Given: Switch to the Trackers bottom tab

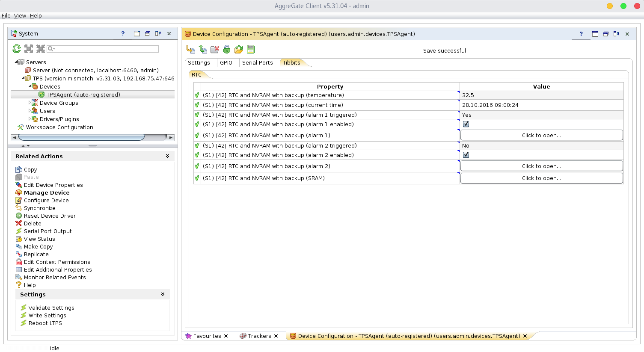Looking at the screenshot, I should click(x=259, y=336).
